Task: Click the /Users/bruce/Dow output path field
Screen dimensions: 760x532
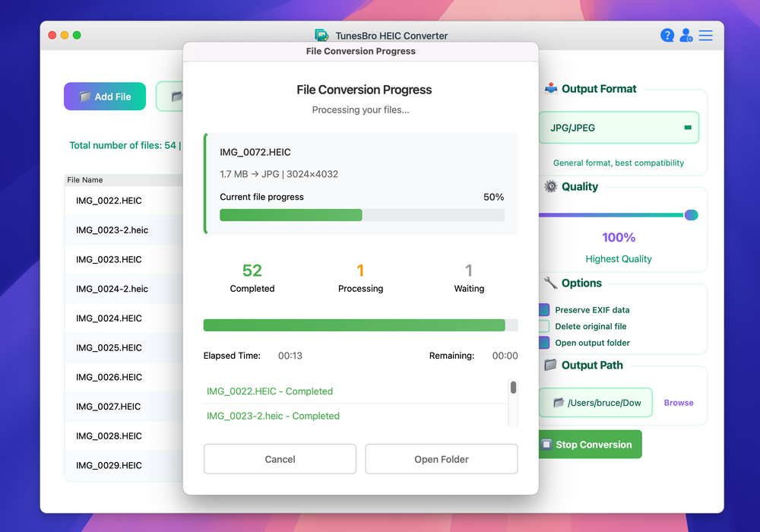Action: point(596,403)
